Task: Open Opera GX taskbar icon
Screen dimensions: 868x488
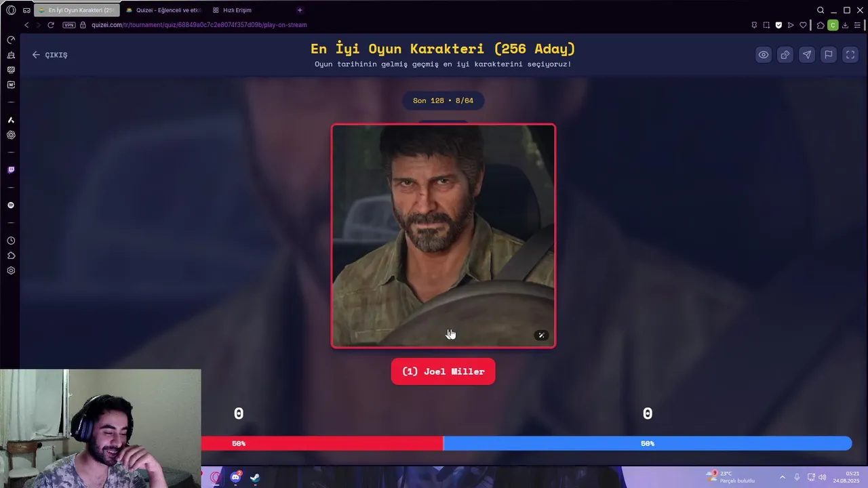Action: point(216,477)
